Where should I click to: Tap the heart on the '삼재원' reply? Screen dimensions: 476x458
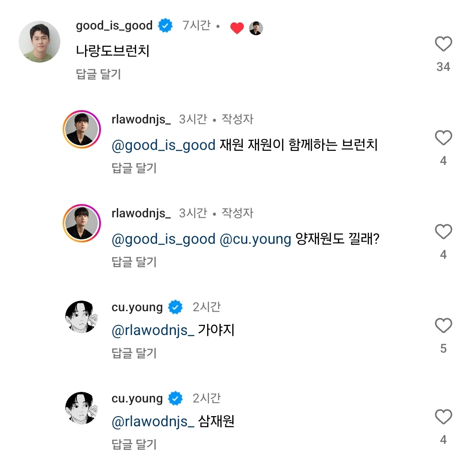(443, 417)
